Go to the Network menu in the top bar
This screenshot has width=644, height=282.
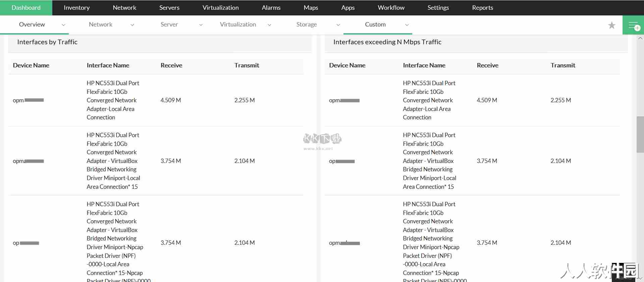coord(124,8)
